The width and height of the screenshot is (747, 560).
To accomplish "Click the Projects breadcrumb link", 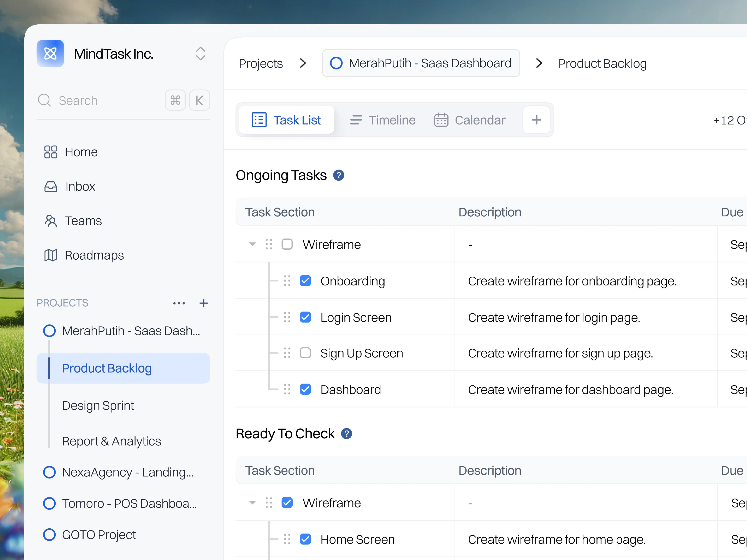I will click(x=261, y=63).
